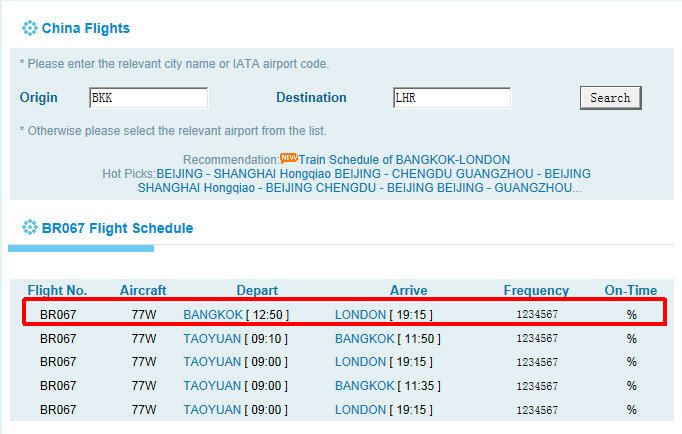Click the orange NEW badge icon
Viewport: 682px width, 434px height.
(x=288, y=157)
